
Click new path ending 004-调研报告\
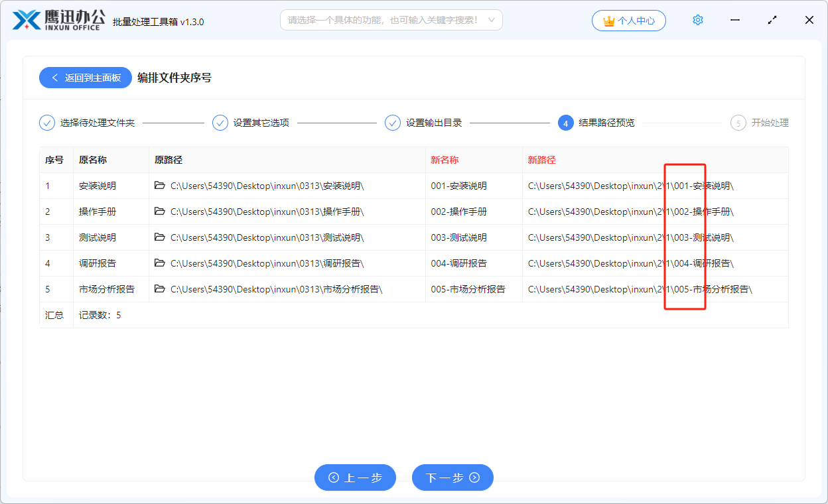coord(631,263)
